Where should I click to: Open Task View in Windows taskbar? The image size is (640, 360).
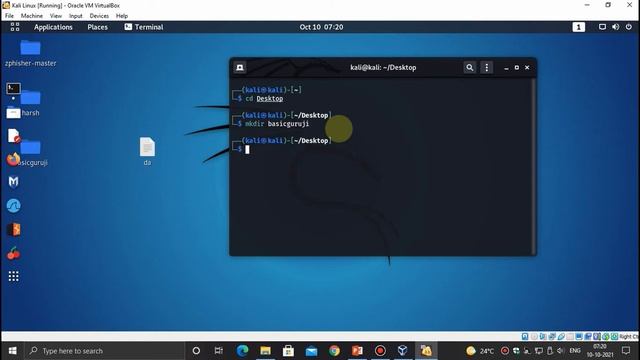219,351
